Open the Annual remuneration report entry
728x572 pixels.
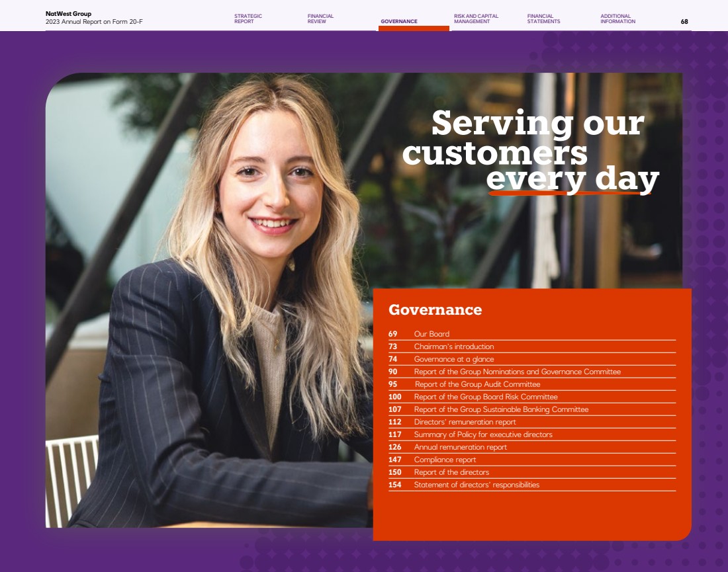532,447
